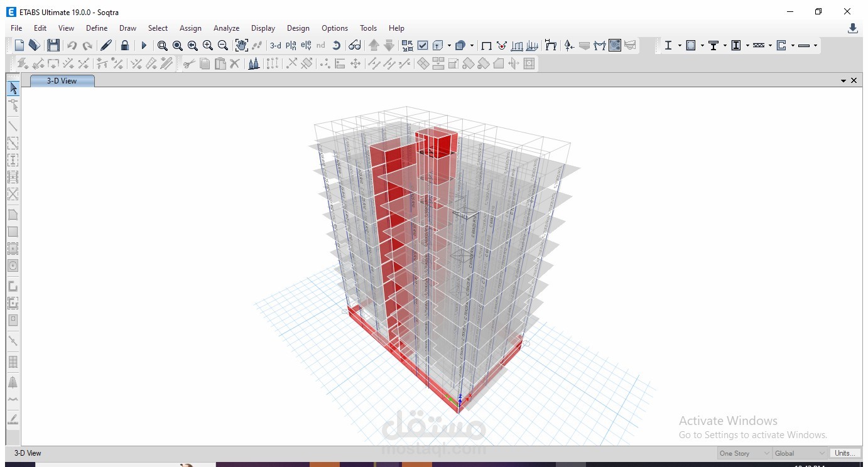Open the view window list dropdown arrow
This screenshot has width=868, height=467.
click(x=844, y=81)
